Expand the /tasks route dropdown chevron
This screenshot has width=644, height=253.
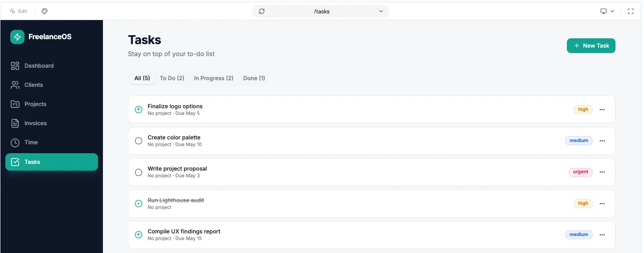click(x=381, y=11)
